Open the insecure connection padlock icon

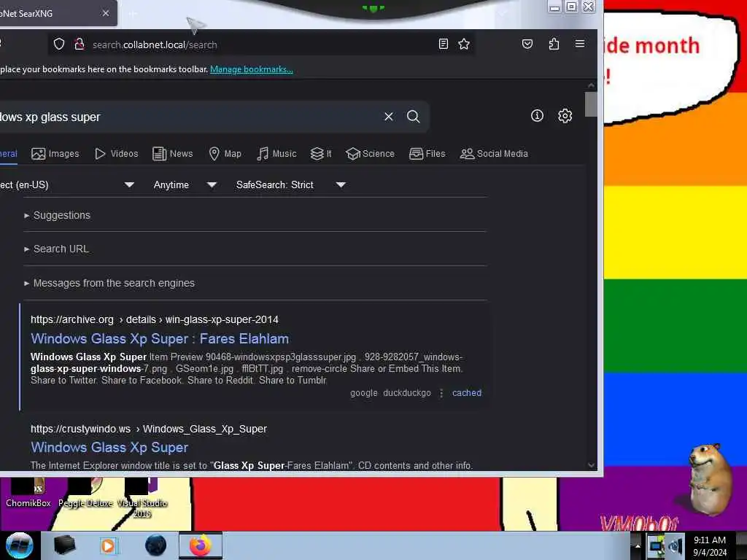coord(80,44)
